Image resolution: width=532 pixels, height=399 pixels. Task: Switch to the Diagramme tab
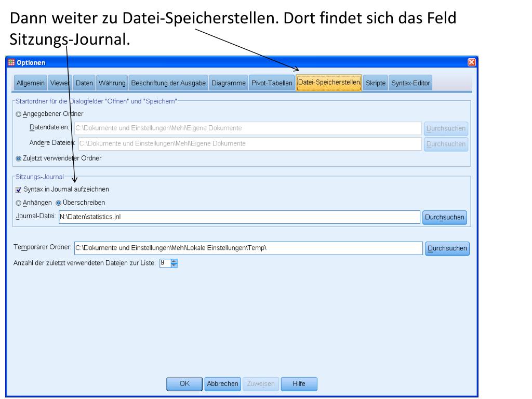point(229,83)
